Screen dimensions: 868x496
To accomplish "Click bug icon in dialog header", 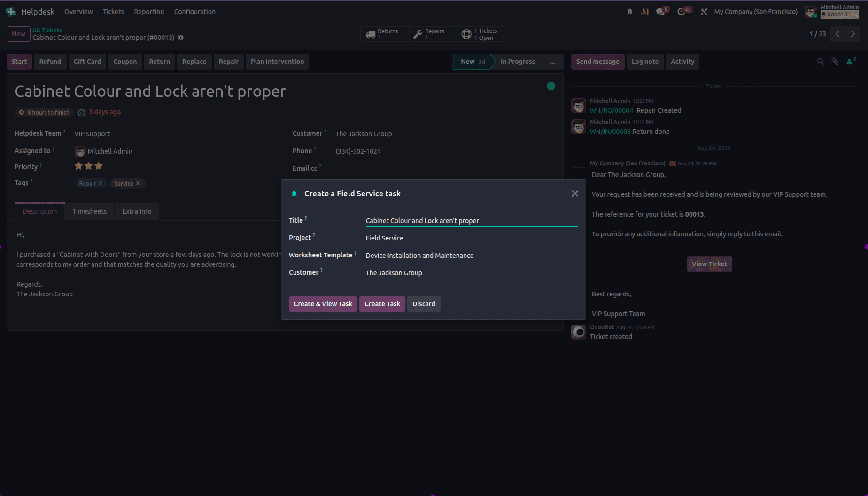I will coord(294,194).
